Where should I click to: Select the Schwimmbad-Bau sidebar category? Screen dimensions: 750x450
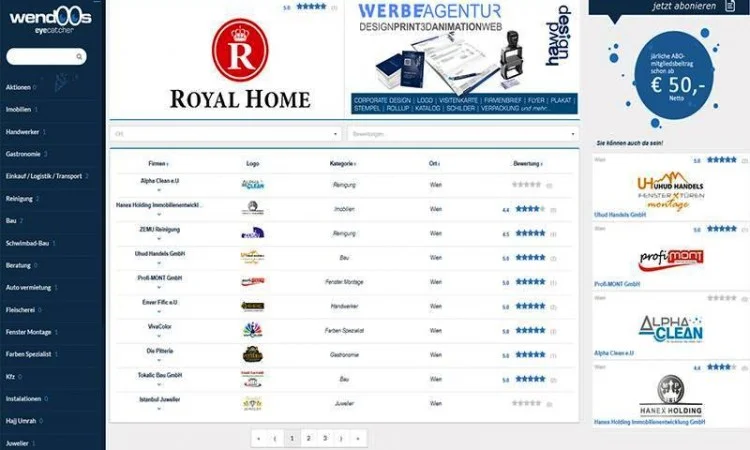tap(27, 243)
